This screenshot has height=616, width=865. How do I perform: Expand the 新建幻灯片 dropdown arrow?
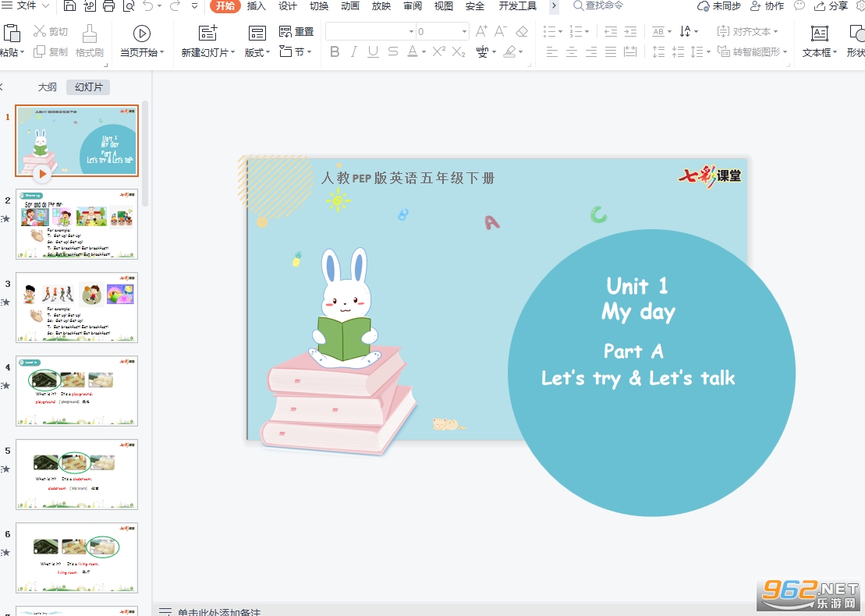[232, 52]
